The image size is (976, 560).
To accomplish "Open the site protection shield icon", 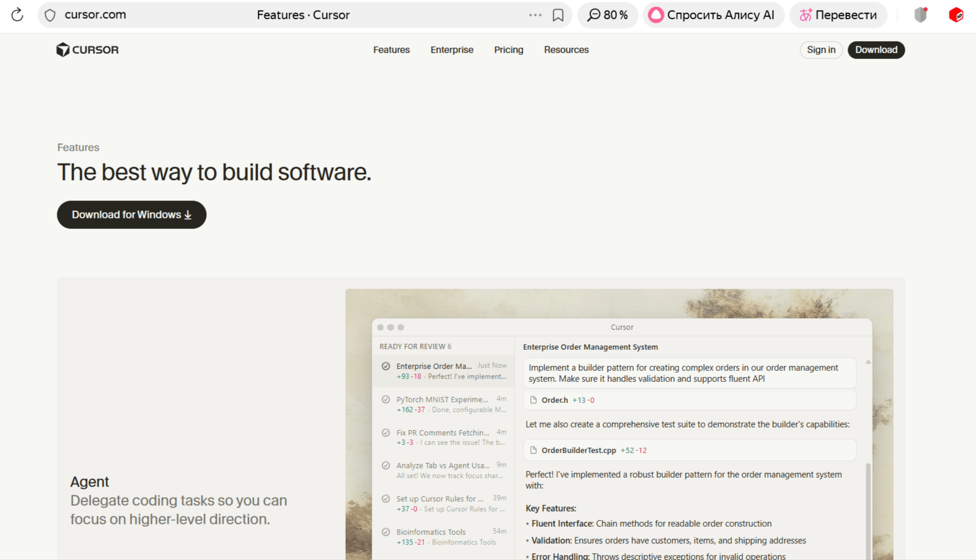I will click(50, 15).
